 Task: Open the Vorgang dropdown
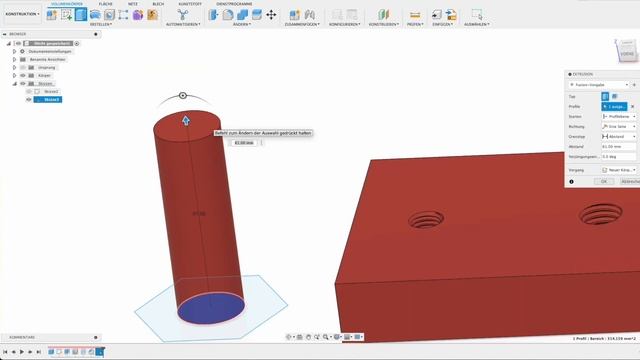619,170
